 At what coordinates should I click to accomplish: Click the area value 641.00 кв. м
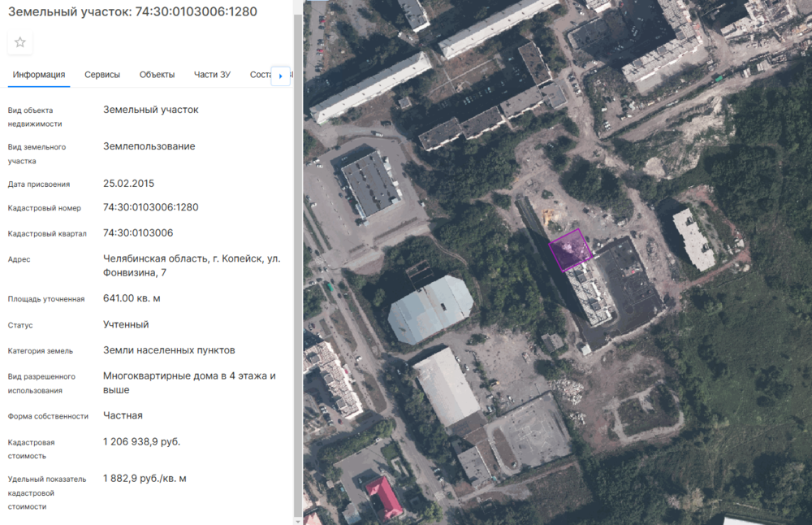click(x=132, y=298)
